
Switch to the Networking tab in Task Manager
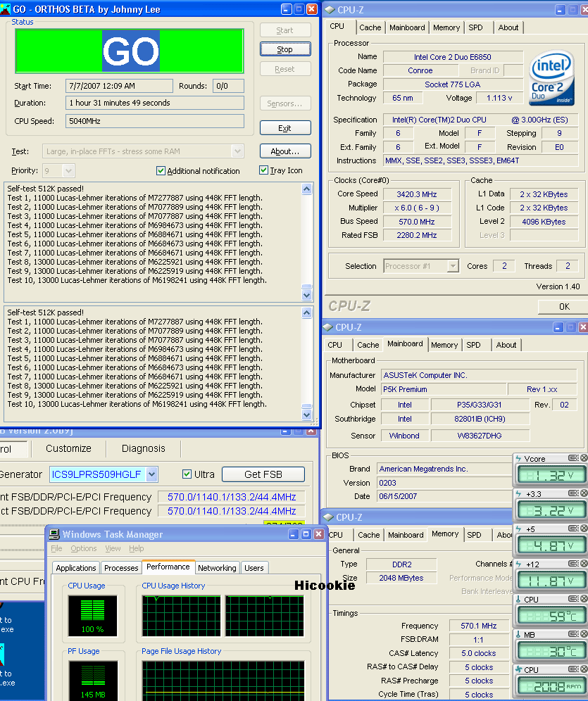217,568
